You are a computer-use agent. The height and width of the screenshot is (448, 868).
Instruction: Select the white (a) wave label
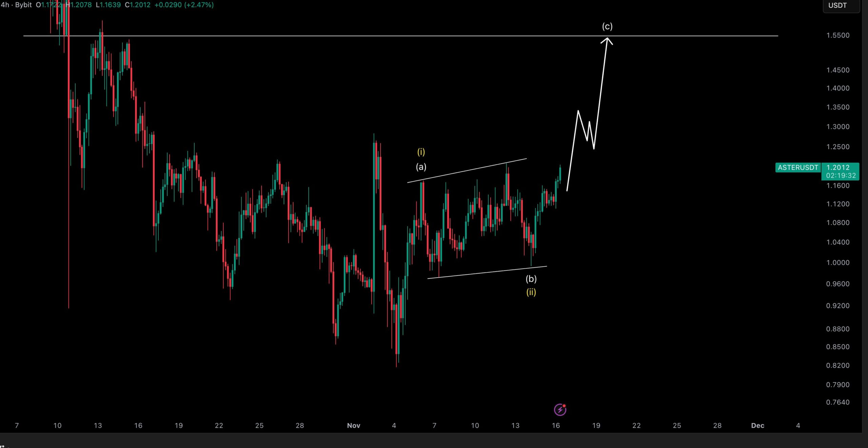421,166
